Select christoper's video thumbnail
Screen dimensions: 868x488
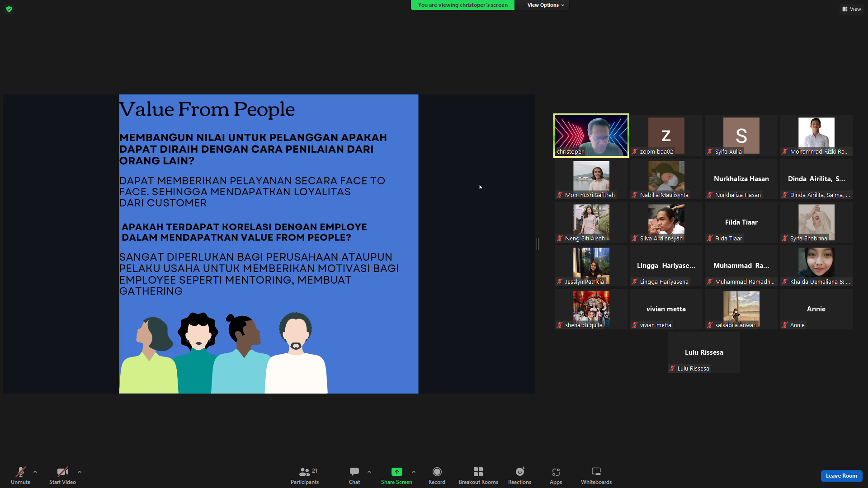point(591,136)
